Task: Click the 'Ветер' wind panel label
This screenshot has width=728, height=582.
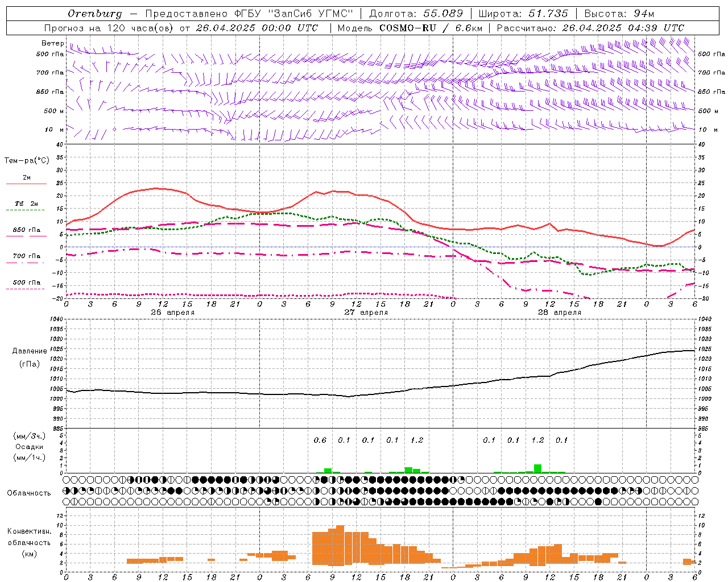Action: (x=53, y=43)
